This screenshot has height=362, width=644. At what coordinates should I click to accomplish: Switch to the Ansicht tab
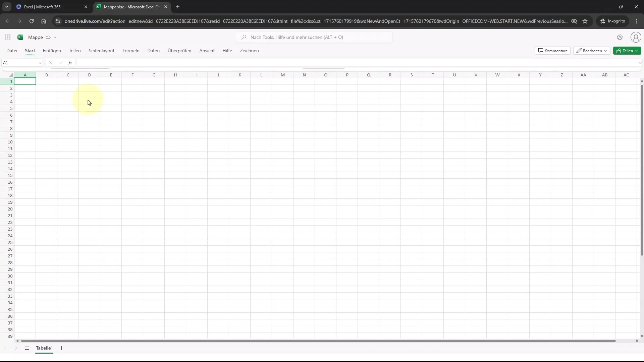(x=207, y=51)
